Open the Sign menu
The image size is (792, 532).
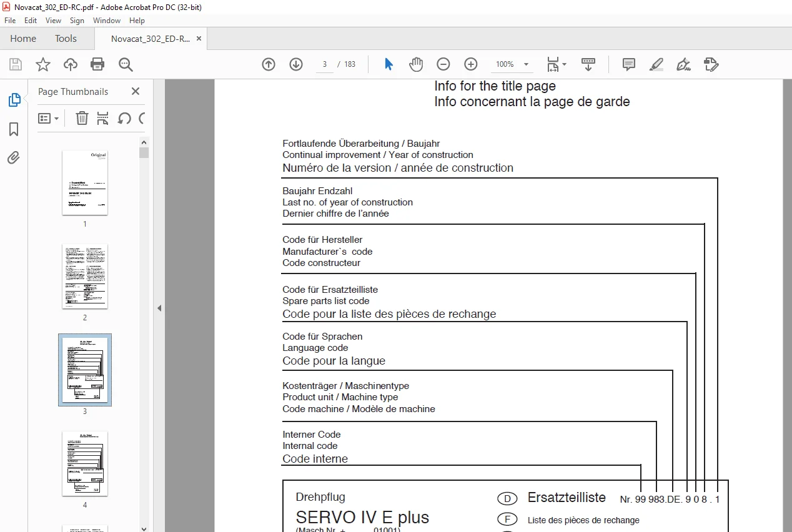[77, 21]
